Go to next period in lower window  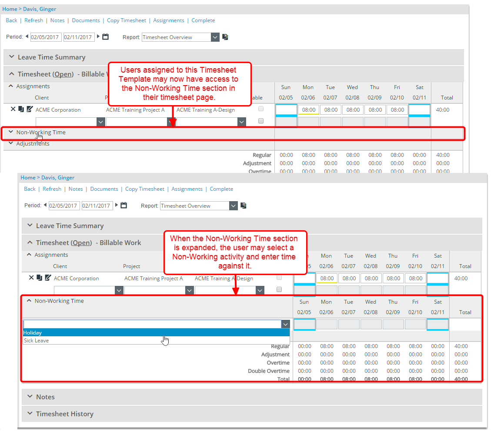click(x=117, y=205)
